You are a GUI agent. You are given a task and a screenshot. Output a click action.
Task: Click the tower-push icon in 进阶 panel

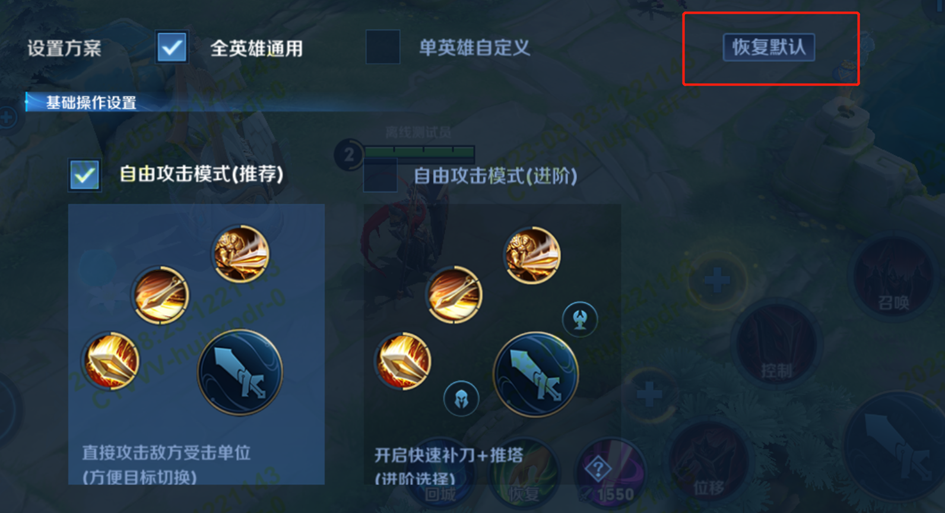coord(580,318)
